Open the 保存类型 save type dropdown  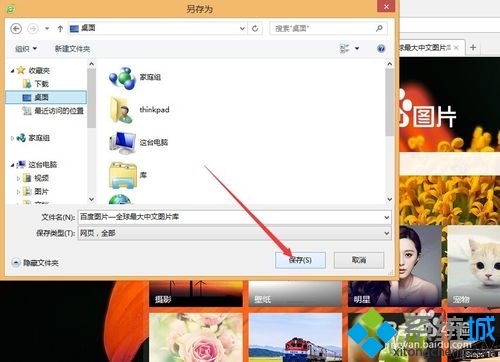tap(234, 233)
